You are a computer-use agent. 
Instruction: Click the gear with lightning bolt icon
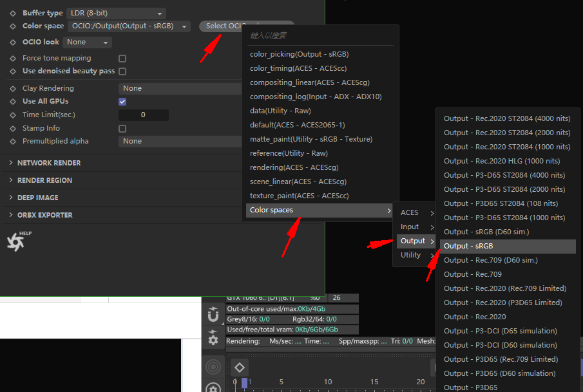click(213, 337)
